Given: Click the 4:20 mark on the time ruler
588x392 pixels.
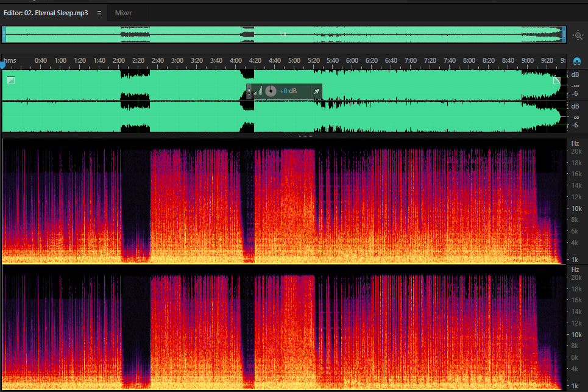Looking at the screenshot, I should click(x=255, y=60).
